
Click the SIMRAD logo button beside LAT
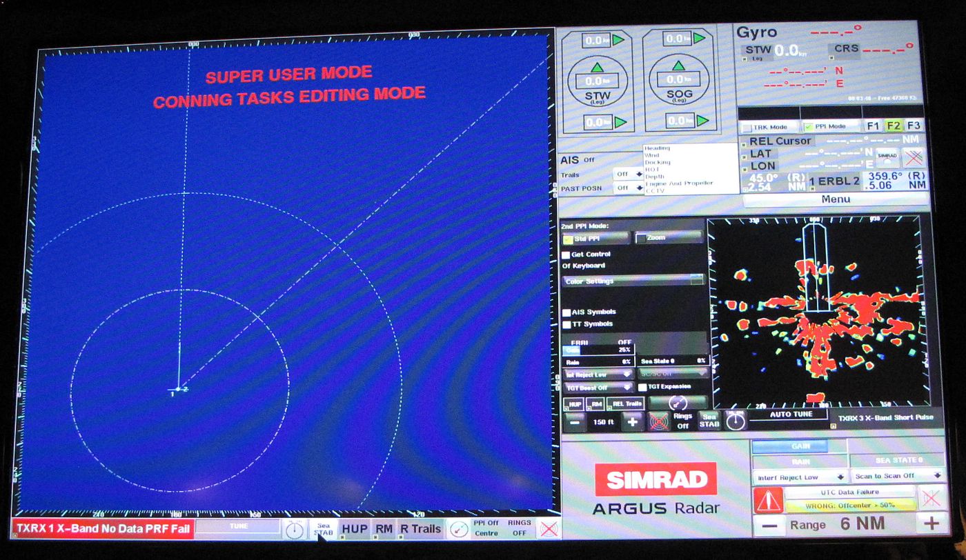(887, 157)
